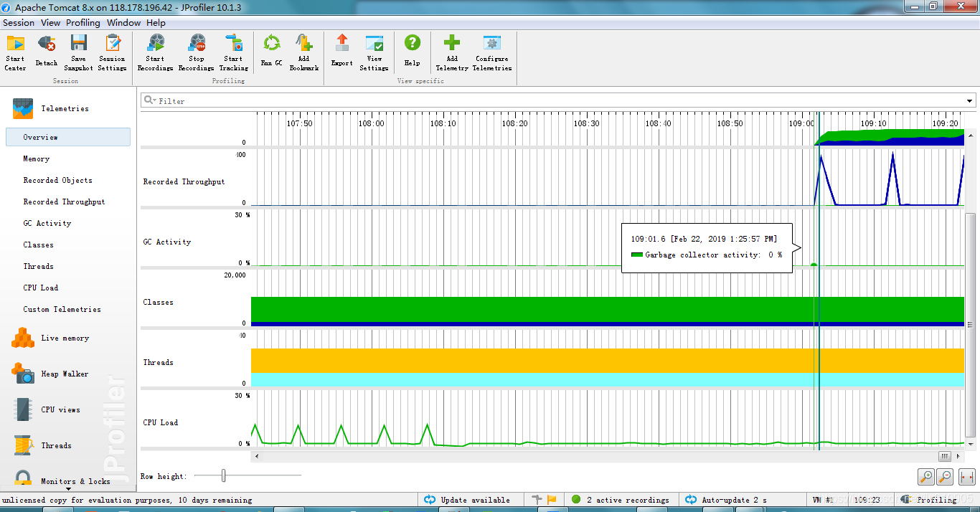
Task: Open the filter field's dropdown arrow
Action: (x=970, y=101)
